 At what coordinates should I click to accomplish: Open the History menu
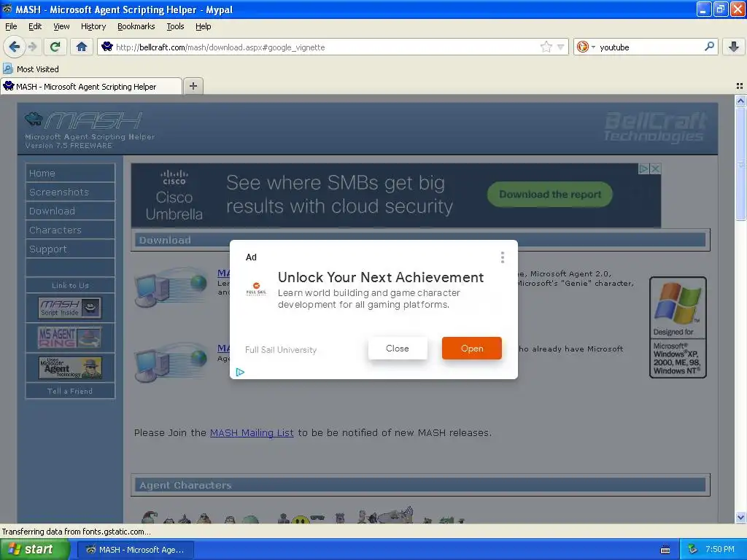(x=93, y=26)
